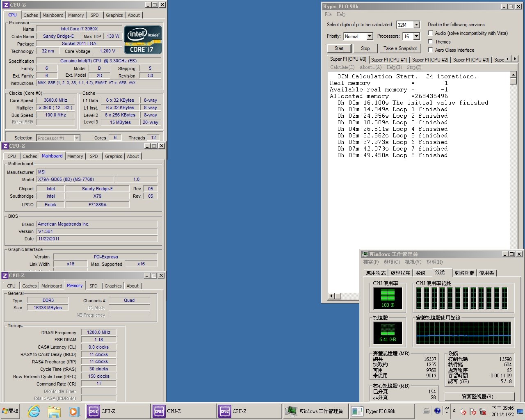Toggle the Themes service checkbox in Hyper PI
Viewport: 525px width, 420px height.
(430, 41)
